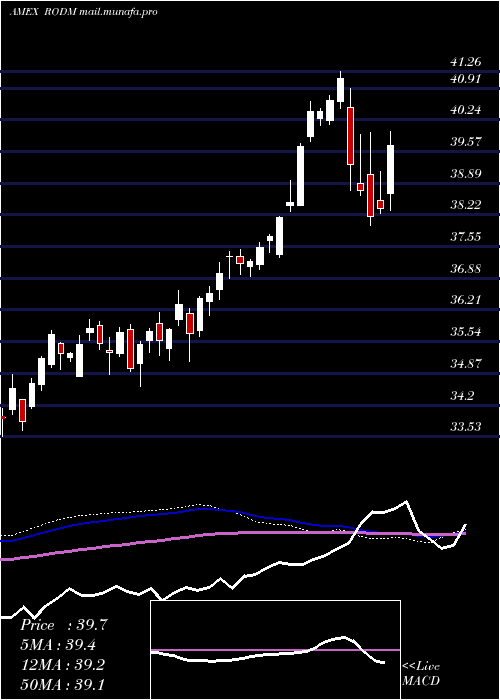Select the 40.91 price level label

click(x=466, y=79)
